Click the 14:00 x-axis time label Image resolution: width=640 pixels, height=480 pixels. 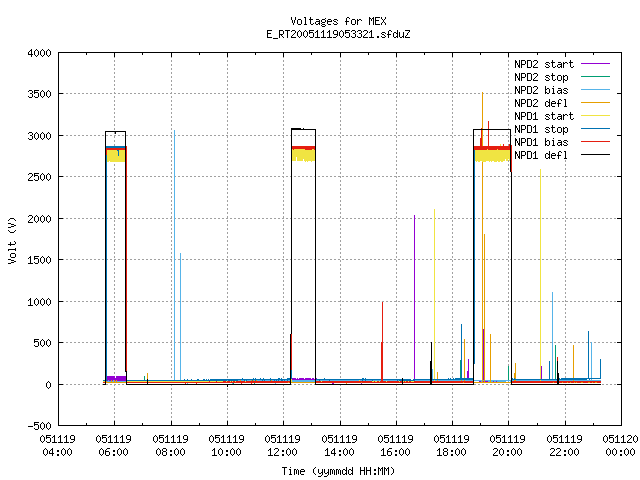[339, 452]
